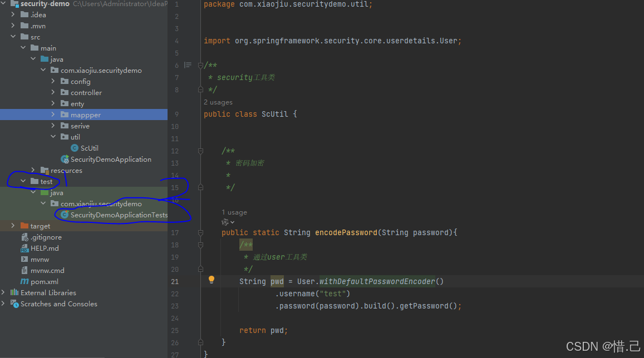Expand the .idea folder

(x=13, y=14)
